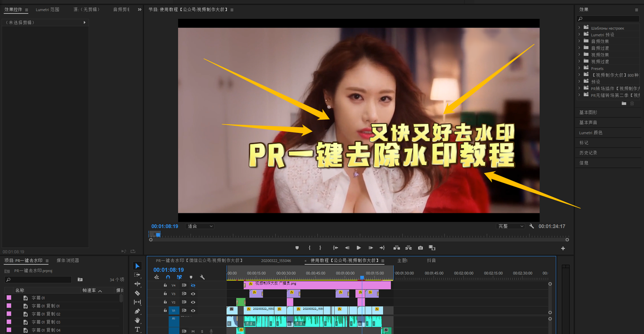Image resolution: width=644 pixels, height=334 pixels.
Task: Expand the 音频效果 folder
Action: [x=579, y=41]
